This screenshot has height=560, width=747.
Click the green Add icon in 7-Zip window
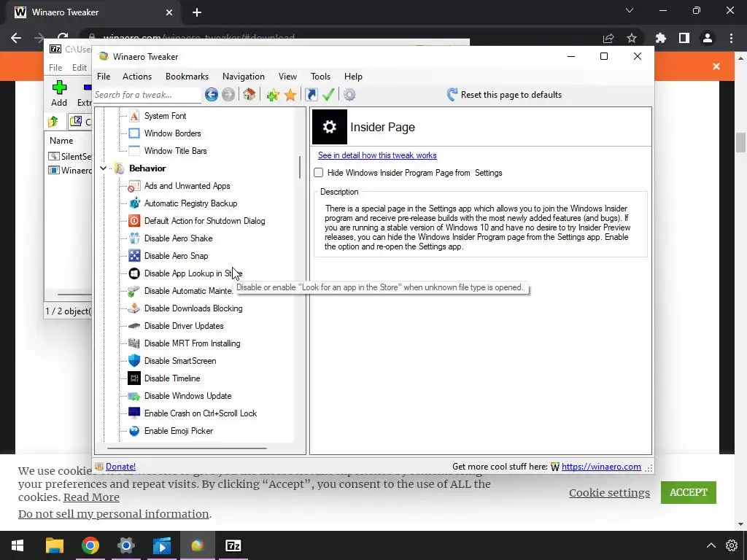59,87
